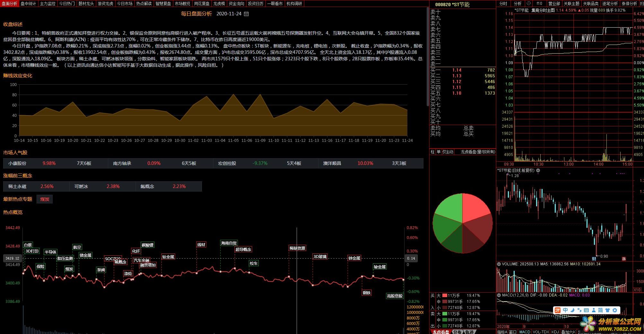Toggle the IME moon half-width icon
This screenshot has height=334, width=644.
572,310
